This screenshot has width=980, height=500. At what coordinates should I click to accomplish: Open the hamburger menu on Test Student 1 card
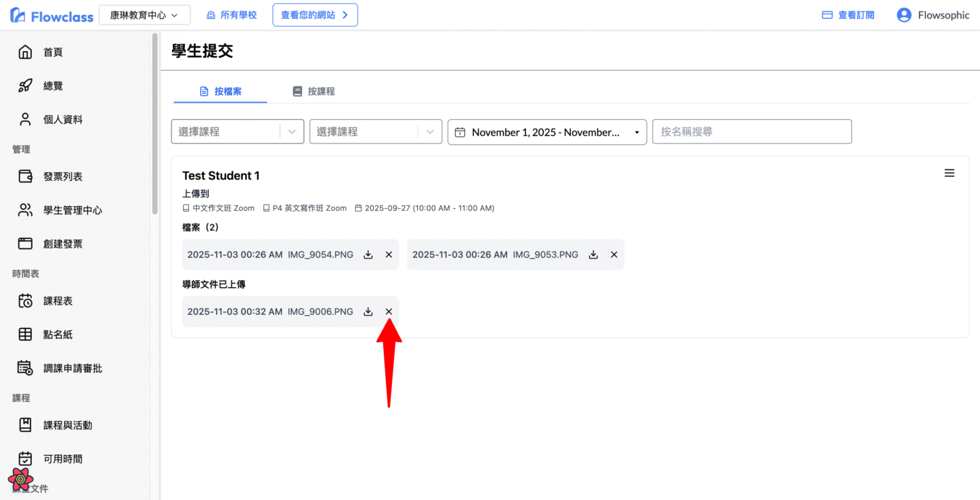[949, 173]
